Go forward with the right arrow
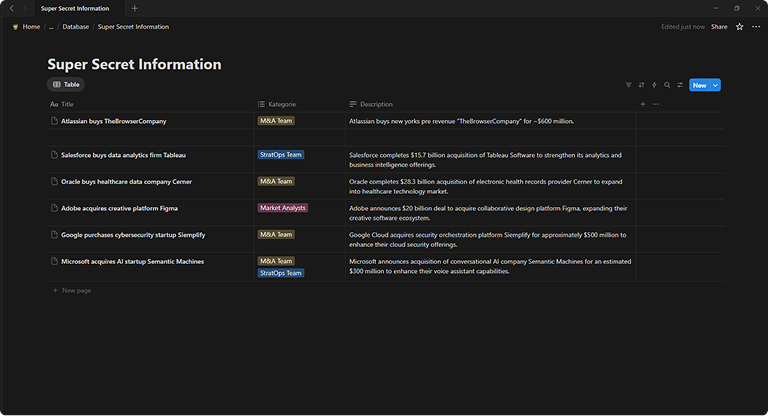This screenshot has width=768, height=416. [24, 8]
